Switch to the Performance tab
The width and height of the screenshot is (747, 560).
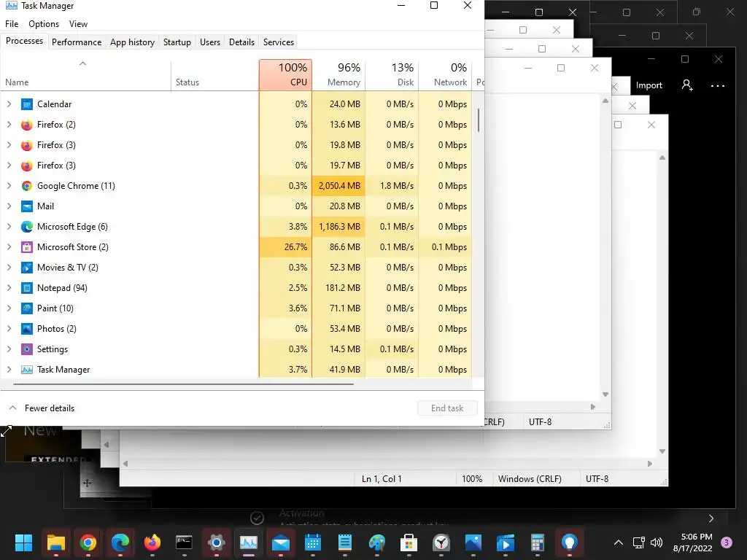(x=77, y=42)
